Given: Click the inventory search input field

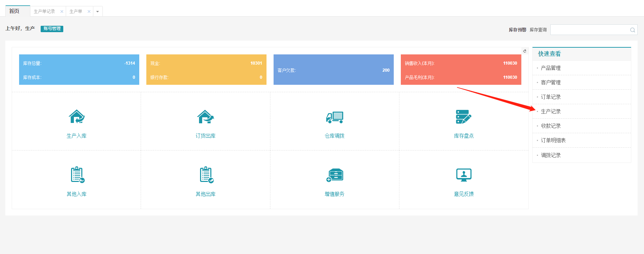Looking at the screenshot, I should (589, 30).
